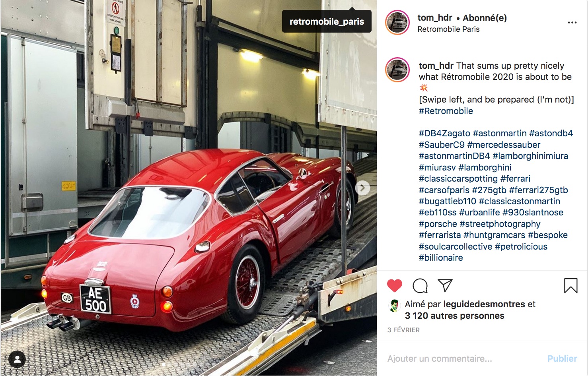588x376 pixels.
Task: Open the #petrolicious hashtag
Action: pyautogui.click(x=521, y=246)
